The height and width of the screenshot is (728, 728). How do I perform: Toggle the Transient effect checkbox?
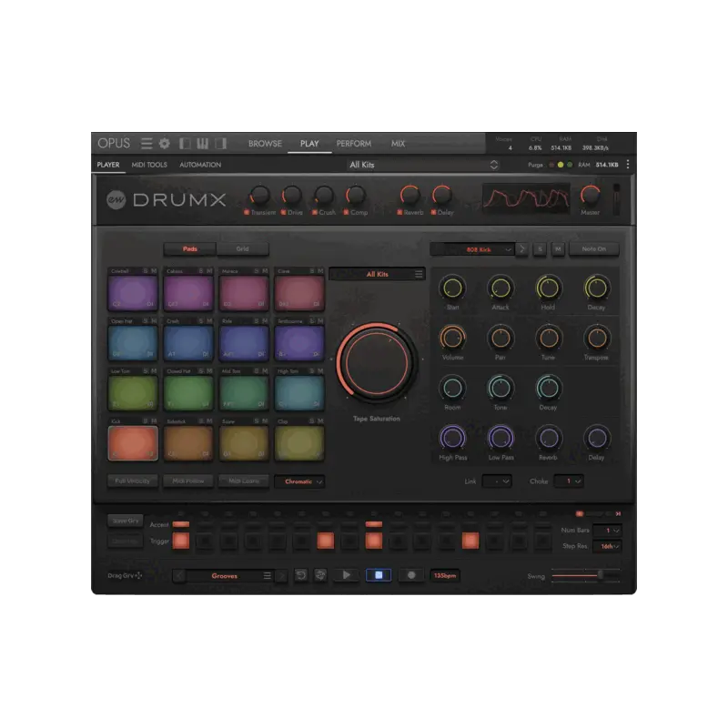247,212
